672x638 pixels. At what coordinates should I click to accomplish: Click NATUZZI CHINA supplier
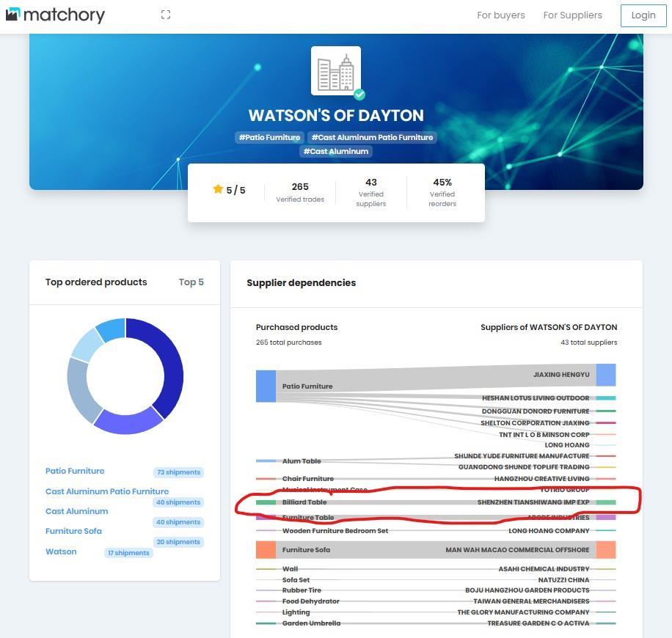click(563, 580)
